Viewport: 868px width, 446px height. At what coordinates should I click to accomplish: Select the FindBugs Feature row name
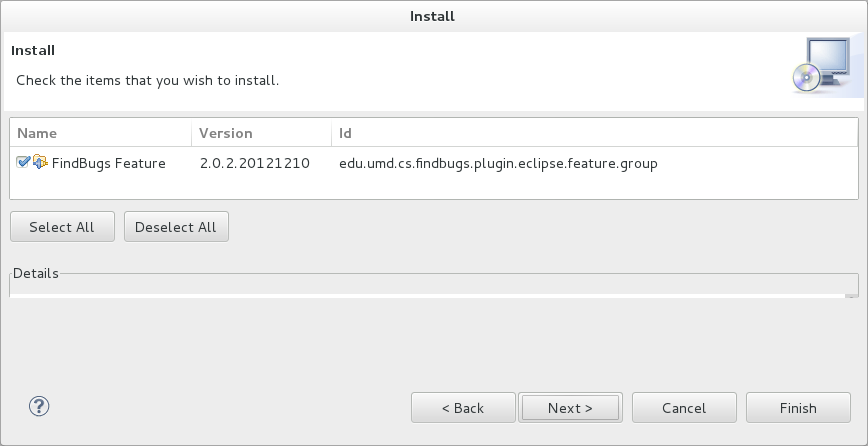pos(108,163)
